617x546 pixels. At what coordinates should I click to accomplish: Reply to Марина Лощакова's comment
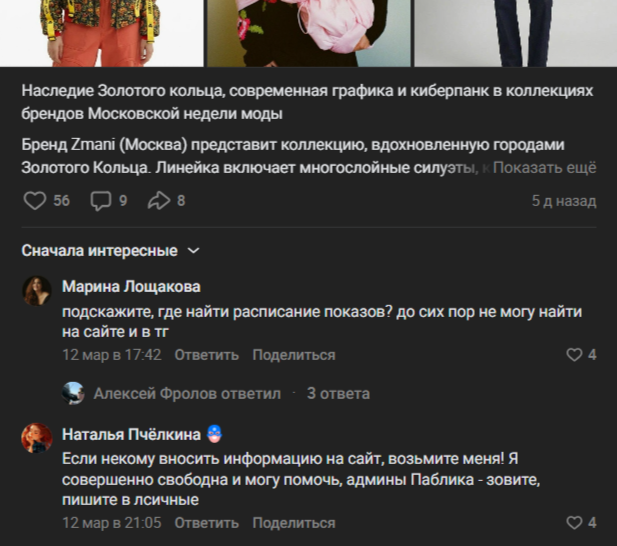tap(207, 355)
